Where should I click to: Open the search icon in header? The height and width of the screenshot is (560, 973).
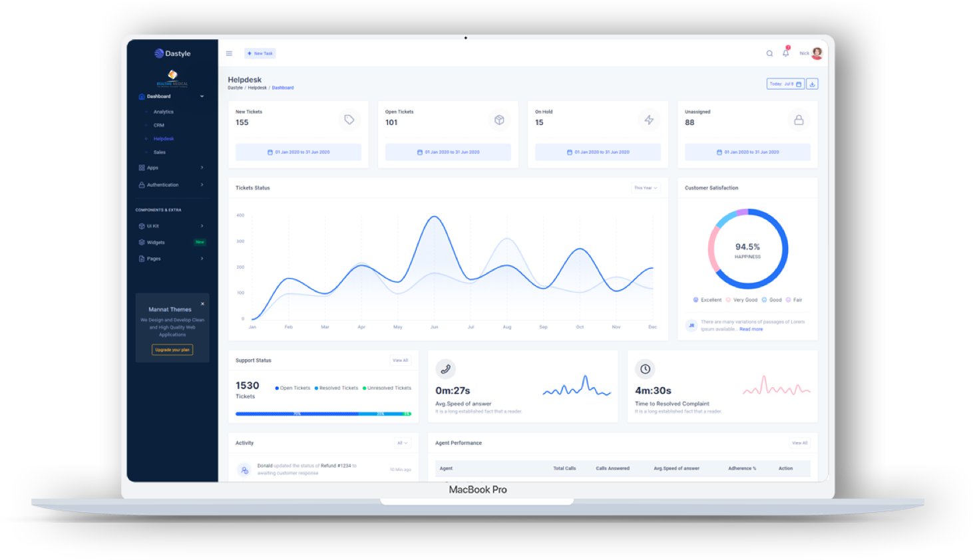click(769, 53)
